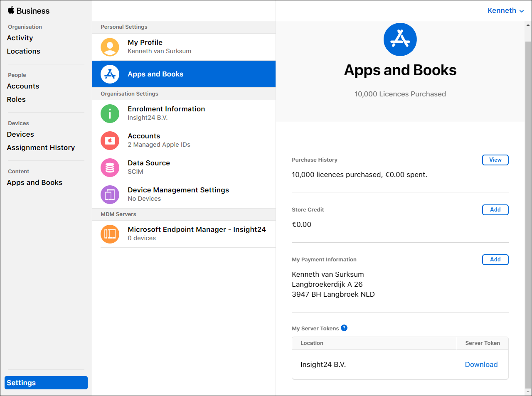532x396 pixels.
Task: Click the €0.00 store credit value
Action: pos(301,224)
